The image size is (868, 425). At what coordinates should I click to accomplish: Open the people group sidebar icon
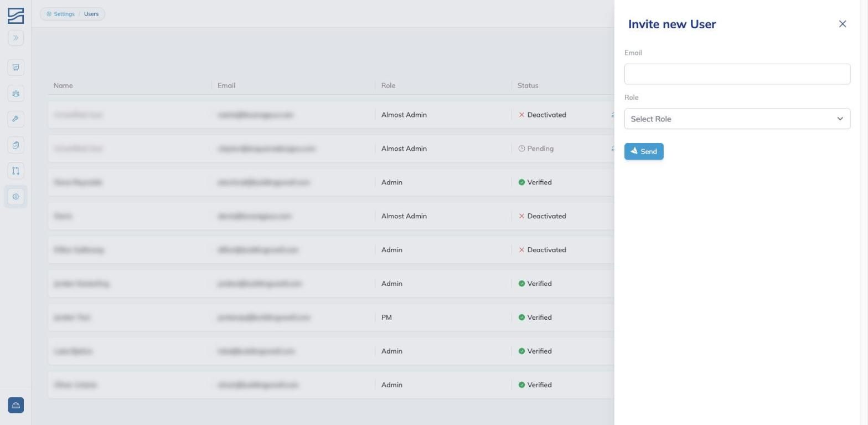click(x=15, y=93)
